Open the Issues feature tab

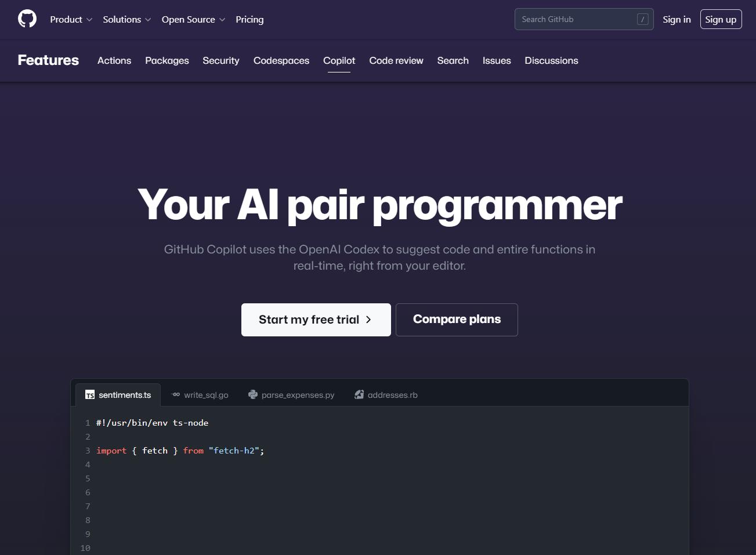(497, 60)
